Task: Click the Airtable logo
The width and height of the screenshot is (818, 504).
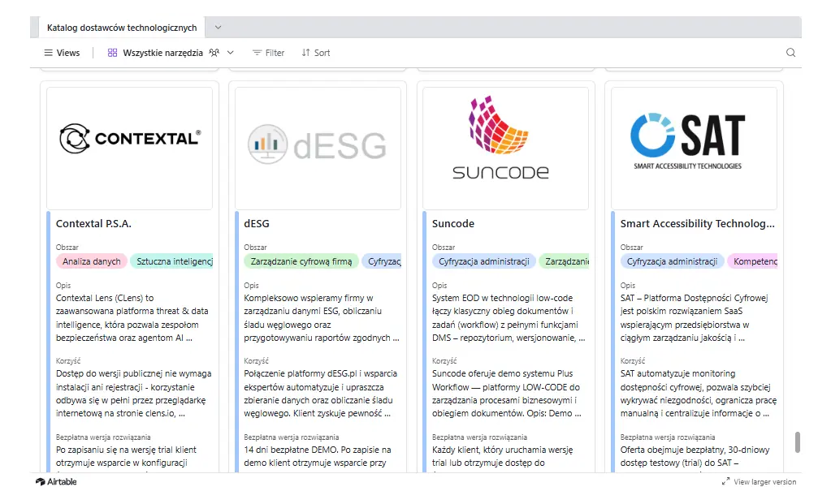Action: (x=56, y=481)
